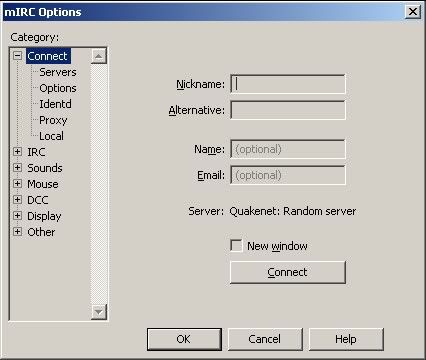Viewport: 426px width, 360px height.
Task: Dismiss the dialog with Cancel
Action: [265, 339]
